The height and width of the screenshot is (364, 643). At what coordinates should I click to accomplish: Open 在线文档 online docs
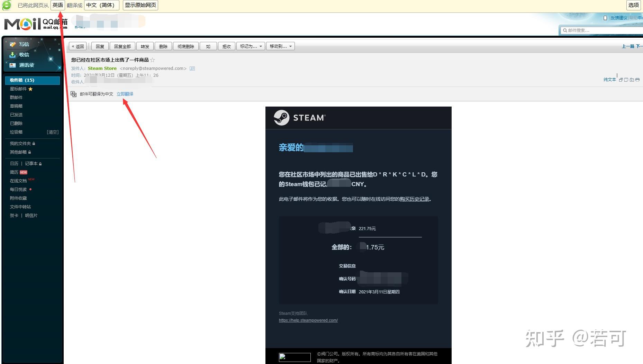pyautogui.click(x=18, y=181)
